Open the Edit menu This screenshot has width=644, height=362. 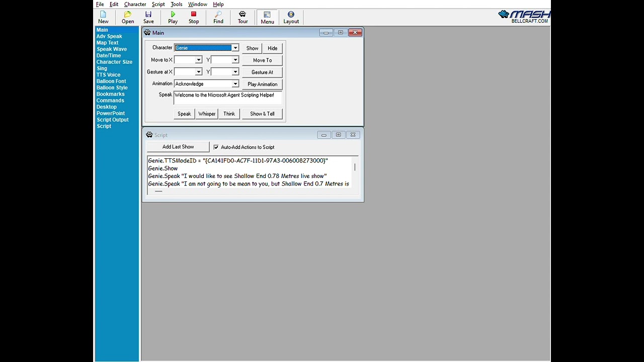pyautogui.click(x=114, y=4)
